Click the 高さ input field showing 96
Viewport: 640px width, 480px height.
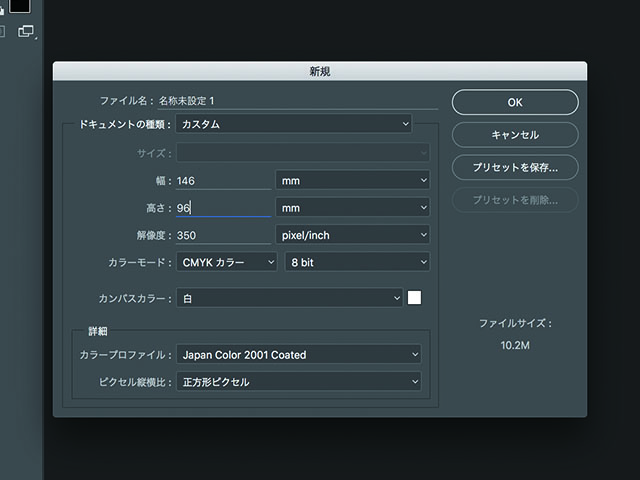[x=224, y=208]
